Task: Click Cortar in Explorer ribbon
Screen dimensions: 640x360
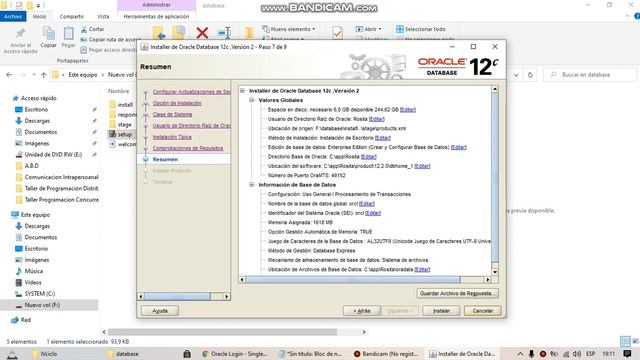Action: coord(93,29)
